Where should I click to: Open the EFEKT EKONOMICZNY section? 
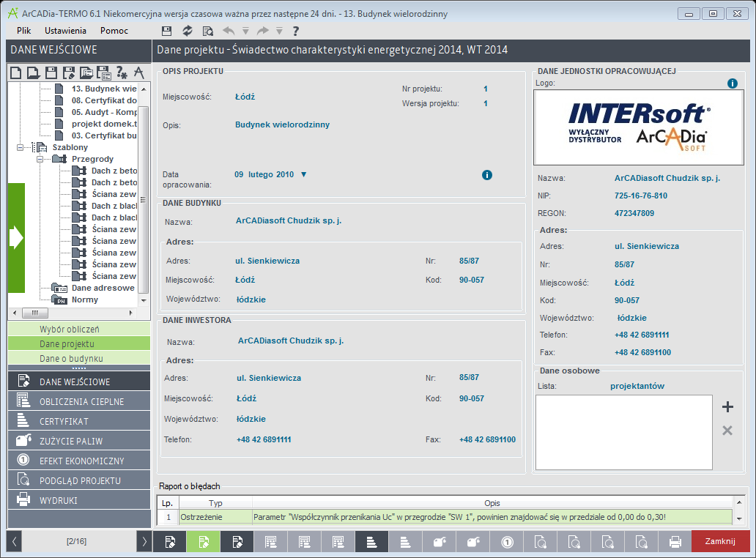(x=79, y=461)
